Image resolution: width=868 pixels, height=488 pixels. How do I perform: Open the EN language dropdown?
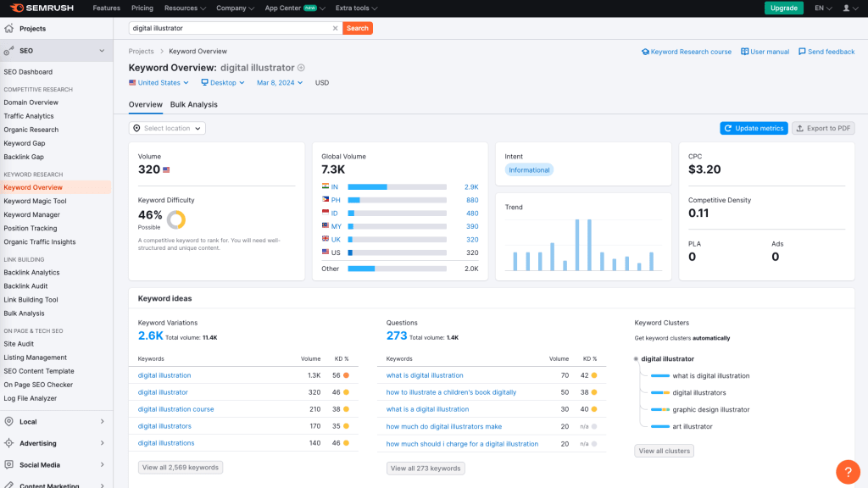click(x=823, y=8)
